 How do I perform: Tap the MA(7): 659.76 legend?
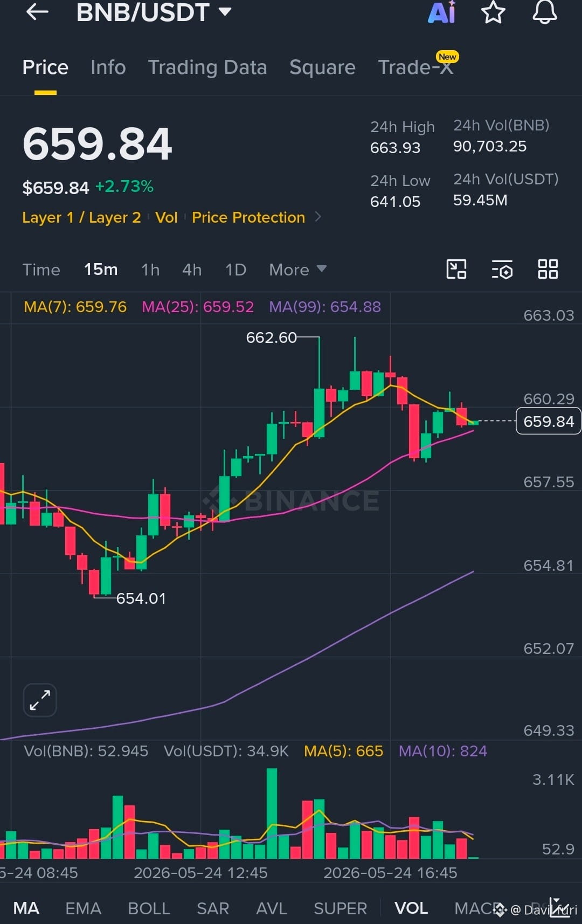pyautogui.click(x=75, y=307)
